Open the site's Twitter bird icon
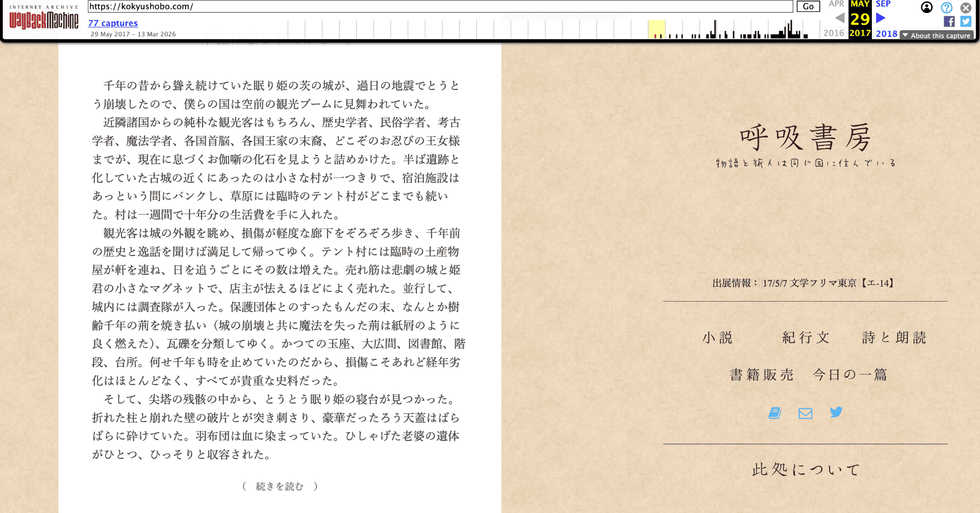980x513 pixels. pyautogui.click(x=836, y=412)
